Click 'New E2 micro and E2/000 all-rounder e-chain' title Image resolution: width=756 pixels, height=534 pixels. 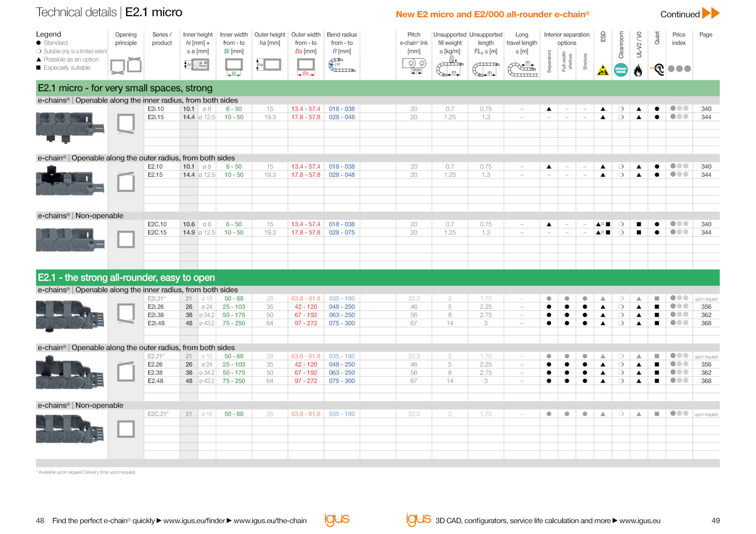492,14
